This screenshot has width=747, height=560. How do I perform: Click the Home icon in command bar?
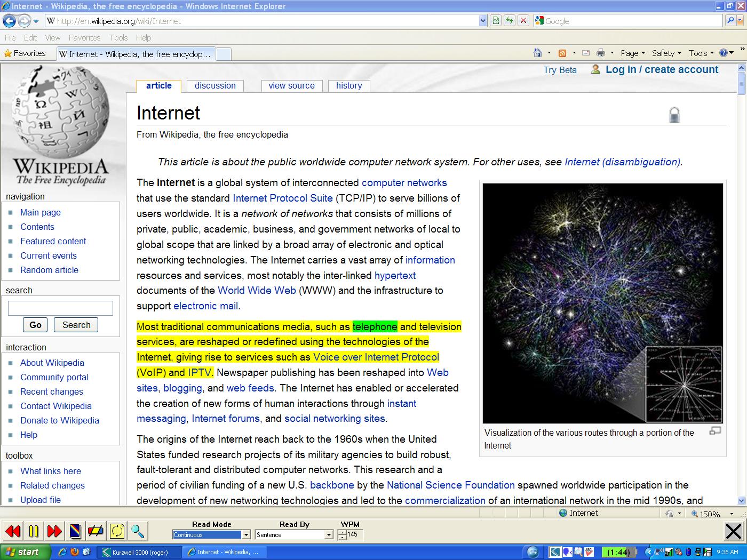click(538, 53)
